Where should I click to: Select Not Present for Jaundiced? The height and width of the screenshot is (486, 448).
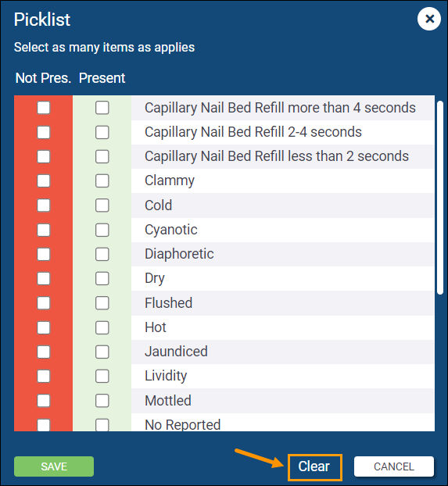(44, 352)
